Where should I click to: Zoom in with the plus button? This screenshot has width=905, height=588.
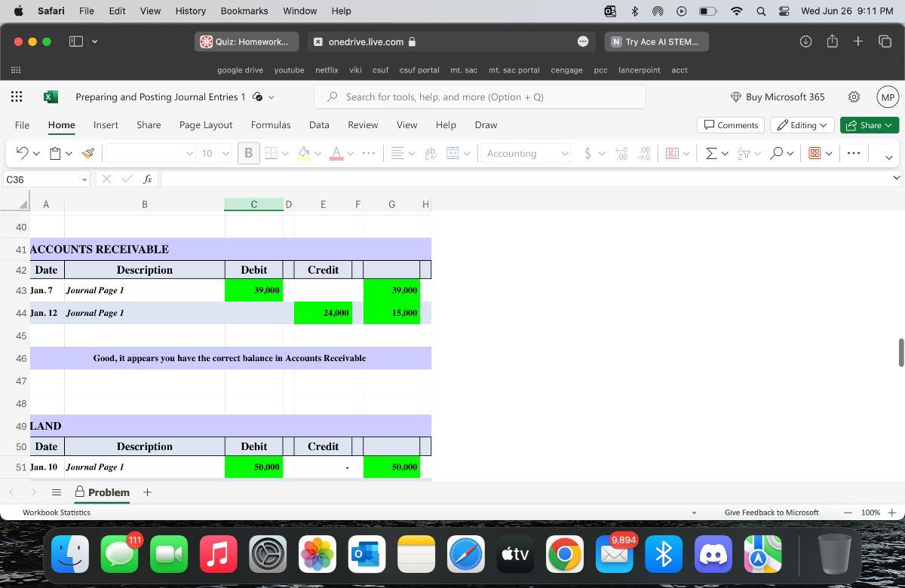click(x=891, y=513)
